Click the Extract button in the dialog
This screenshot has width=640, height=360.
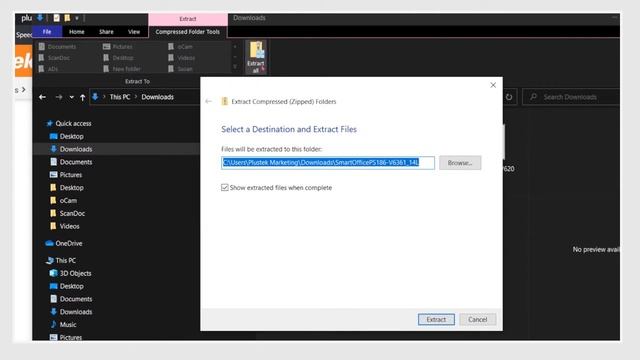[436, 319]
